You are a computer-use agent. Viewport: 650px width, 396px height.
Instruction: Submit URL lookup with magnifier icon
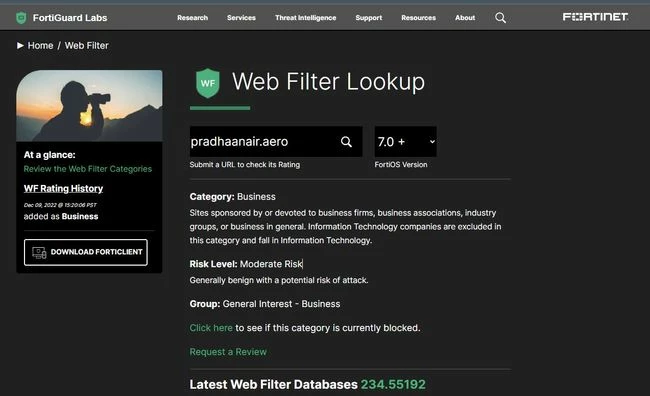point(347,142)
